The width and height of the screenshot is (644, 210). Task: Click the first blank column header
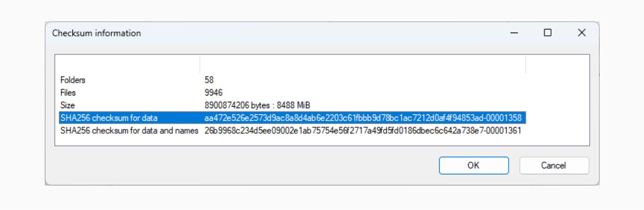[x=127, y=64]
